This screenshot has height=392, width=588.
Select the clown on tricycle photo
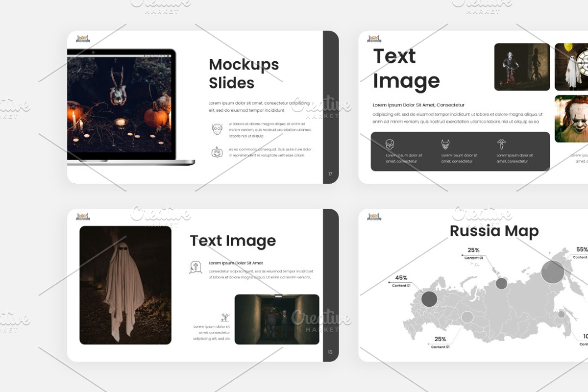click(522, 67)
